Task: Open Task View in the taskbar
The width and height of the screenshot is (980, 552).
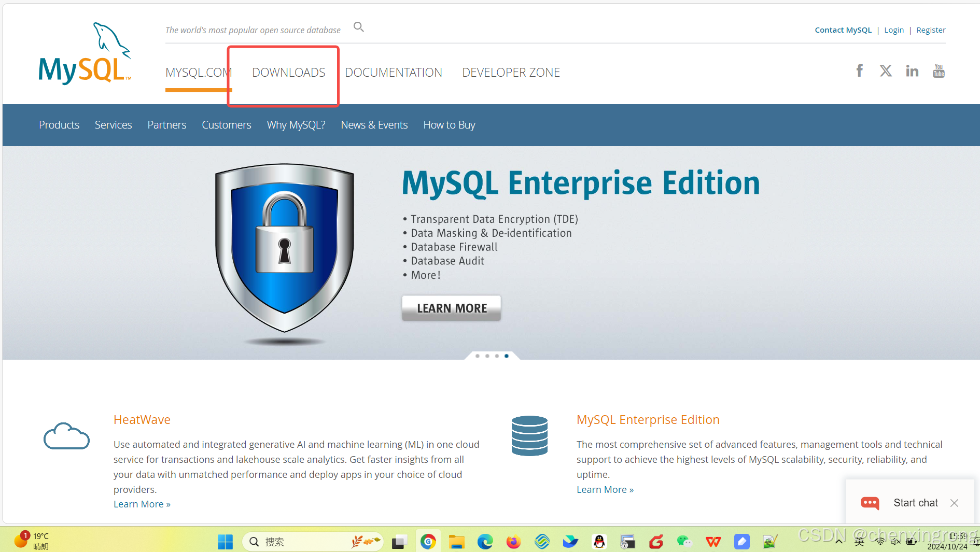Action: 398,542
